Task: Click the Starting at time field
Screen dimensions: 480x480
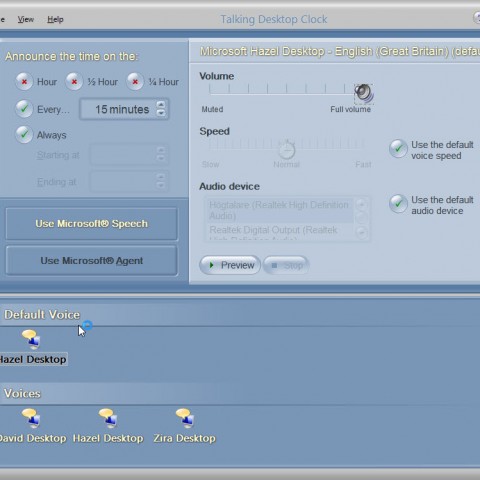Action: [x=129, y=155]
